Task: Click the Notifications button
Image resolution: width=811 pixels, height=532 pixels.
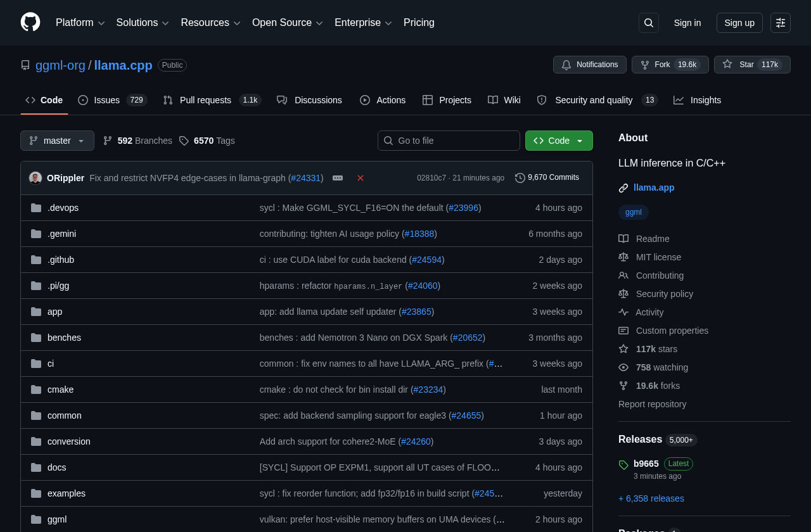Action: click(x=590, y=65)
